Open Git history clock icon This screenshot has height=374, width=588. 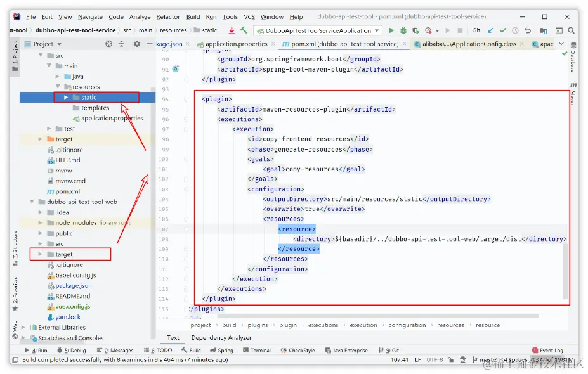click(515, 30)
